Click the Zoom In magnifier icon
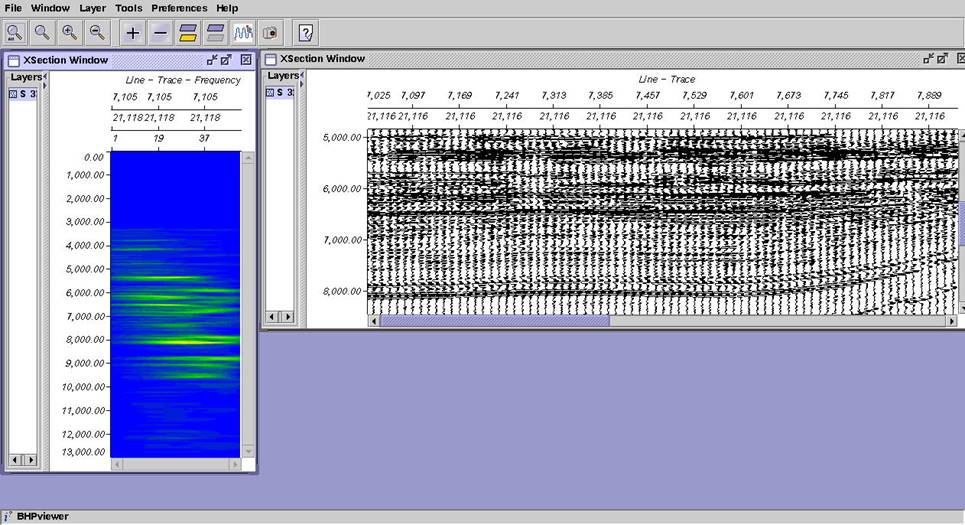965x525 pixels. (x=70, y=33)
